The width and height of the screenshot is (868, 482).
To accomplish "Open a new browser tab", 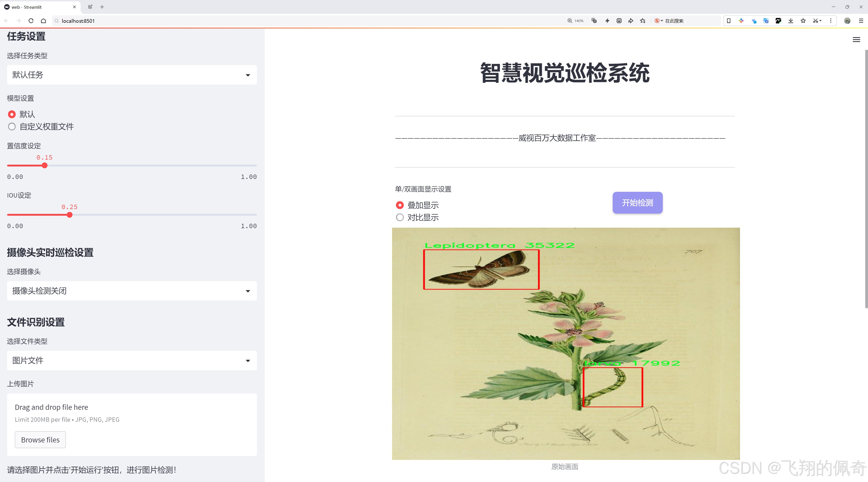I will (102, 7).
